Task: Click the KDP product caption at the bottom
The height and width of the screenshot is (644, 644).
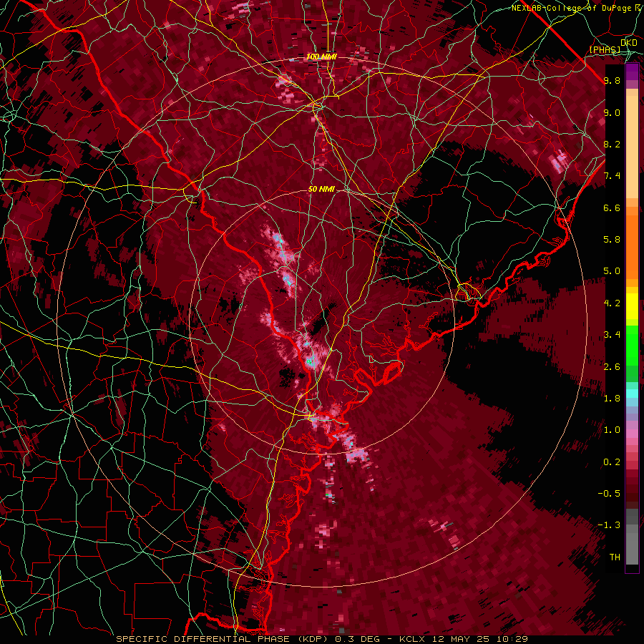Action: (322, 639)
